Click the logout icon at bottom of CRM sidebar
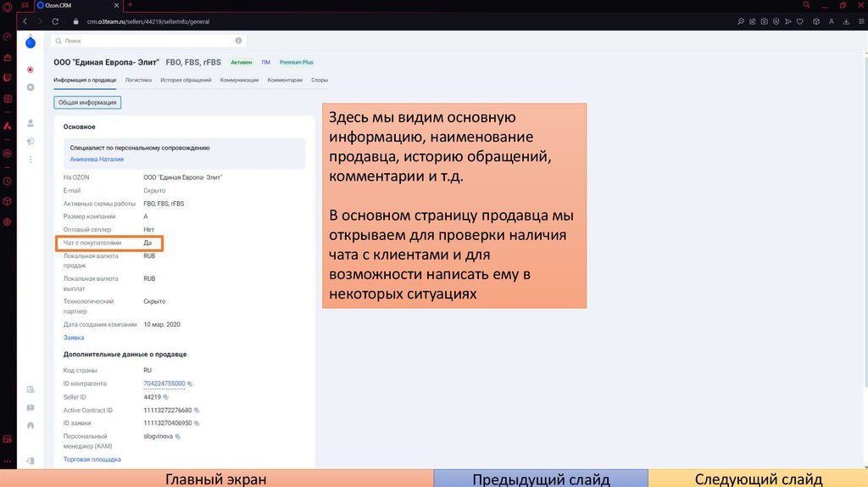This screenshot has width=868, height=487. tap(31, 461)
